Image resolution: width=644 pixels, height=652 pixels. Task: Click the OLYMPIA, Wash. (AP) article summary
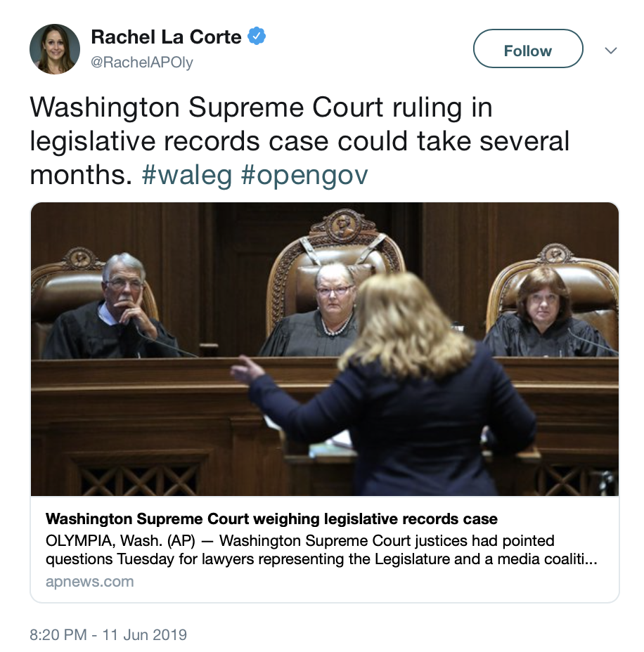321,549
